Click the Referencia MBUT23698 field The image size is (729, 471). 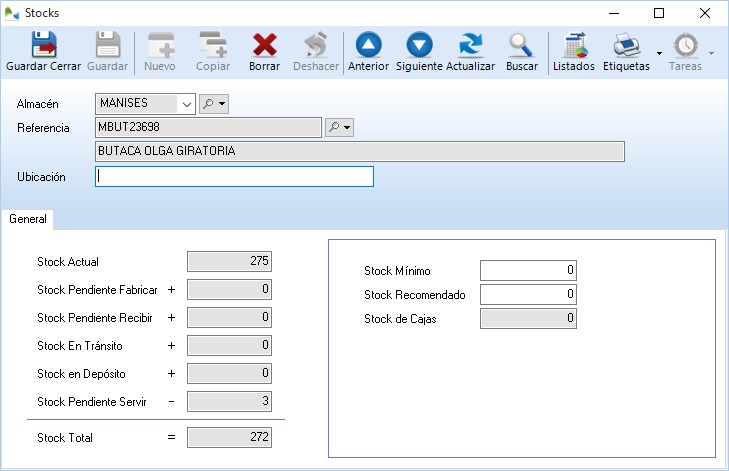(x=208, y=128)
